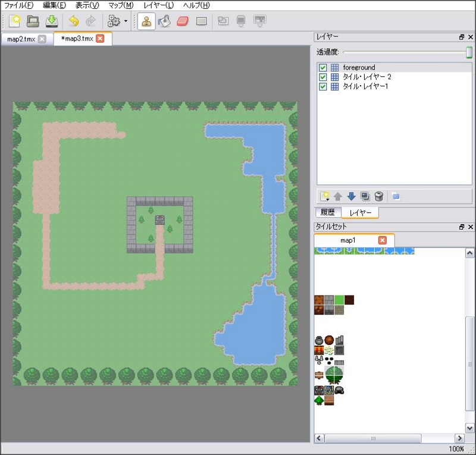The image size is (476, 455).
Task: Select the Rectangular Select tool
Action: [201, 21]
